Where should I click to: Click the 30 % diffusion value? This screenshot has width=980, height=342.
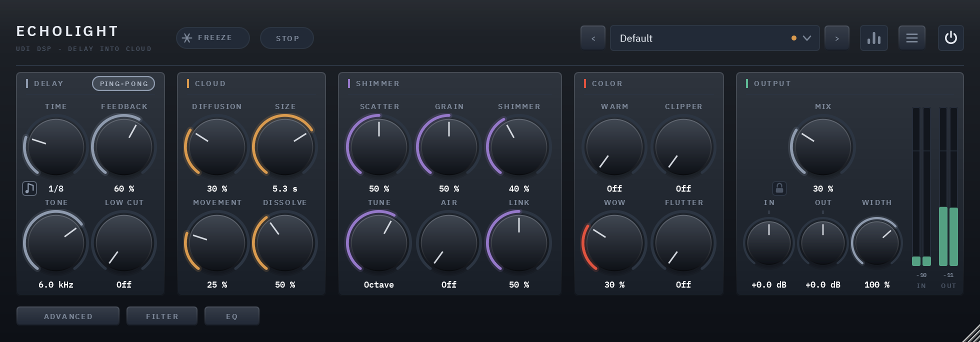click(x=217, y=188)
